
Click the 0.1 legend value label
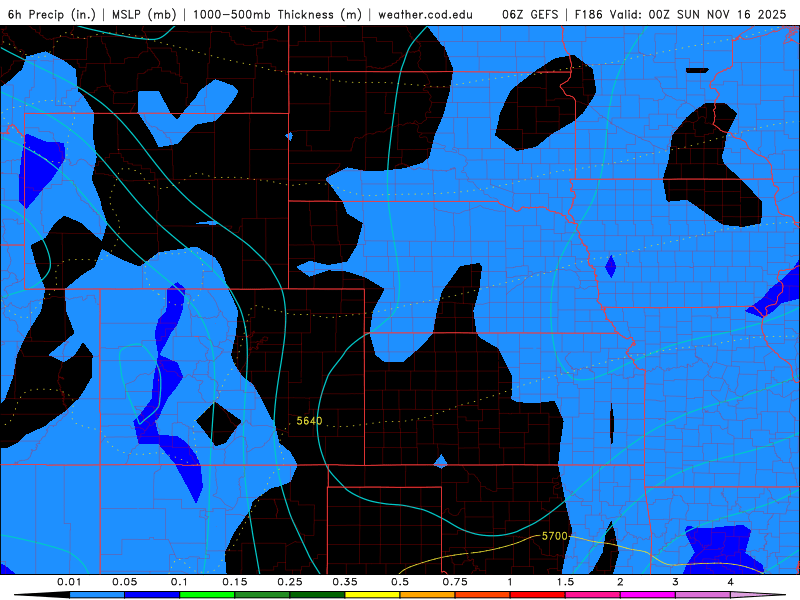[x=179, y=582]
